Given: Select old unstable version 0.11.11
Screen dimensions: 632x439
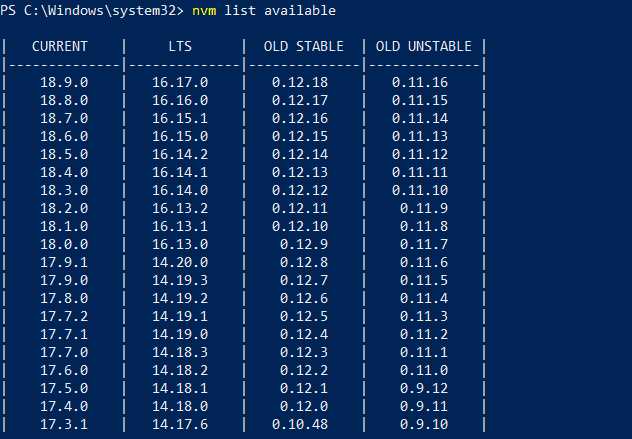Looking at the screenshot, I should pyautogui.click(x=420, y=172).
